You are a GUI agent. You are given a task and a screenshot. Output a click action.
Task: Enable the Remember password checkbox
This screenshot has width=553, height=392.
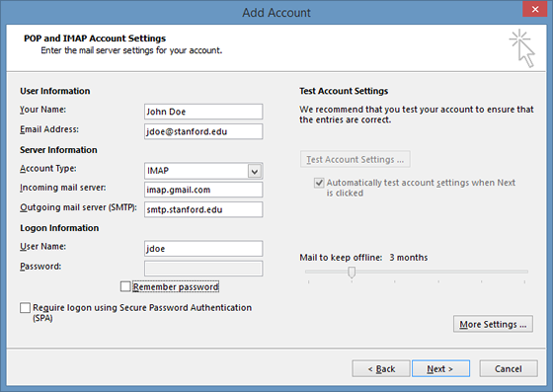(x=125, y=286)
